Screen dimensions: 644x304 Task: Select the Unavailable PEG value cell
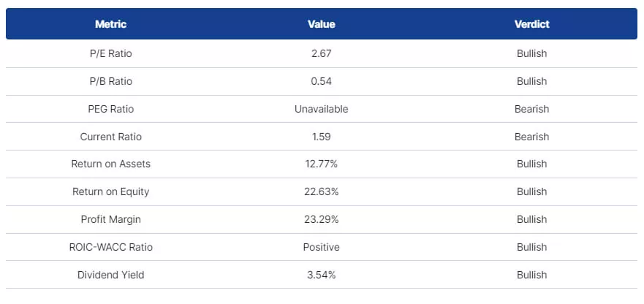(x=322, y=109)
